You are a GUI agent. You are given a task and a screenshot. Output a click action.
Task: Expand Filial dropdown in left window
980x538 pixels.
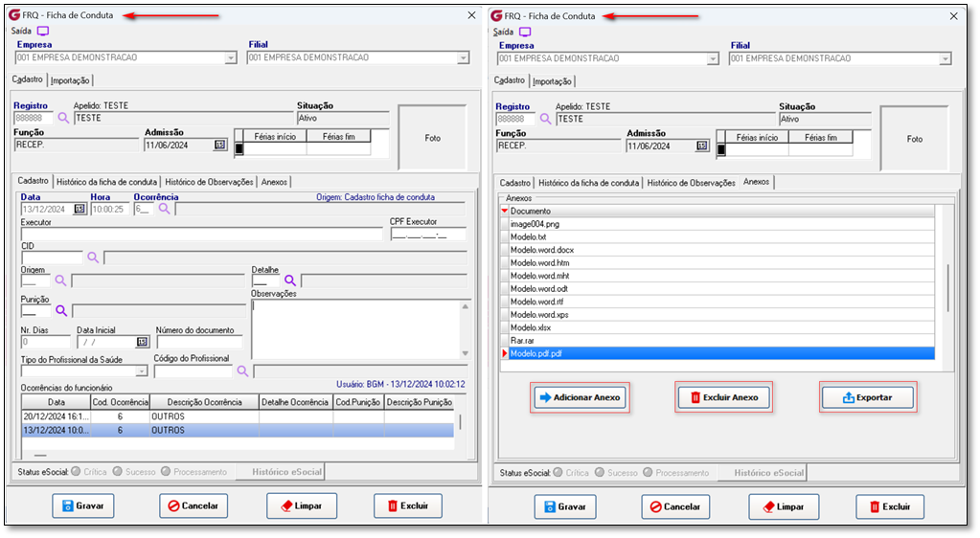pyautogui.click(x=463, y=57)
